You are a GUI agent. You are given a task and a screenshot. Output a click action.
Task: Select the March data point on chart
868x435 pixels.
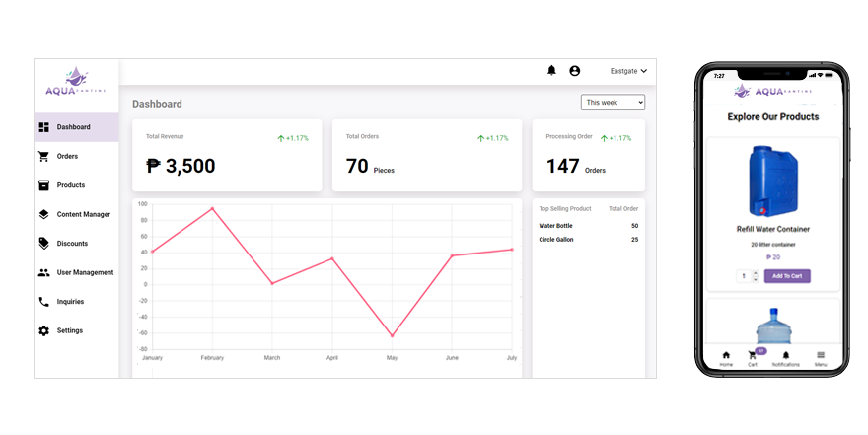click(x=272, y=283)
